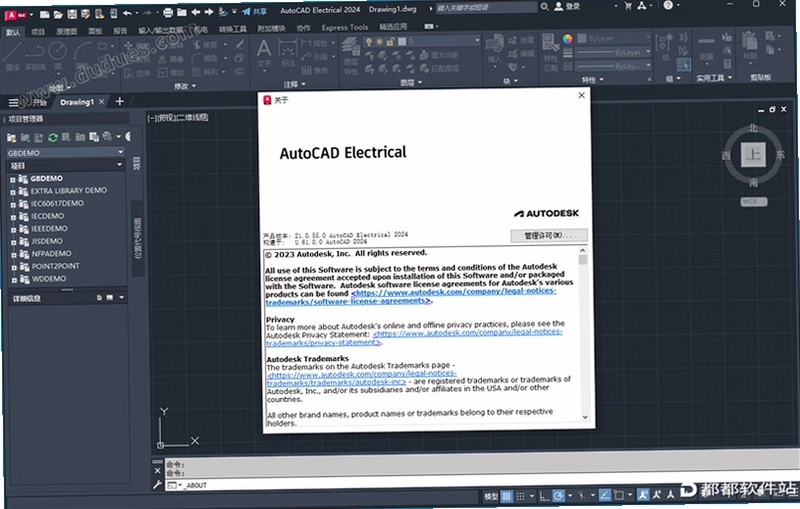Screen dimensions: 800x509
Task: Click the Open file folder icon
Action: [x=58, y=14]
